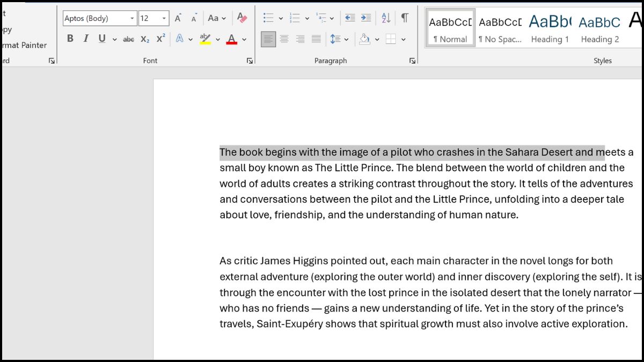The width and height of the screenshot is (644, 362).
Task: Apply superscript formatting
Action: [x=161, y=39]
